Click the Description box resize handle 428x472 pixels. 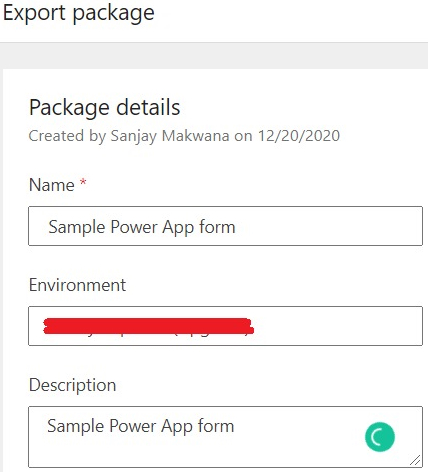coord(415,460)
